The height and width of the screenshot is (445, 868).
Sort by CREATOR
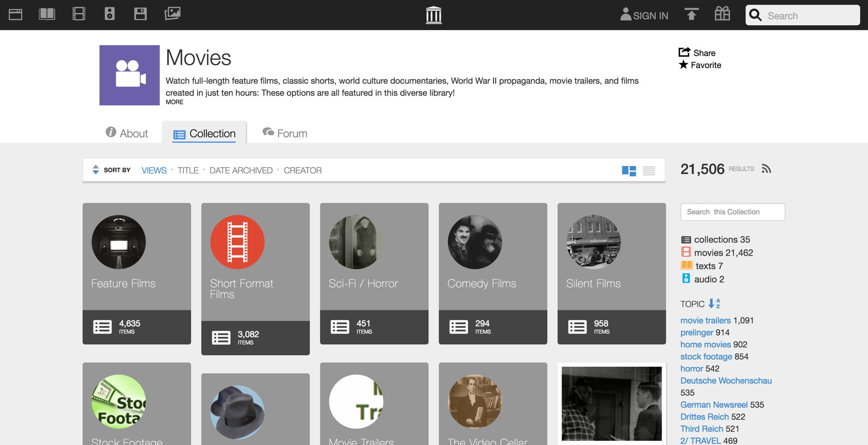[303, 170]
